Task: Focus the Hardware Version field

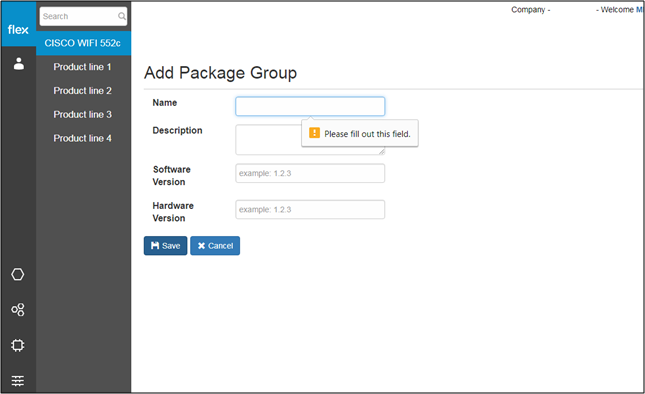Action: [310, 210]
